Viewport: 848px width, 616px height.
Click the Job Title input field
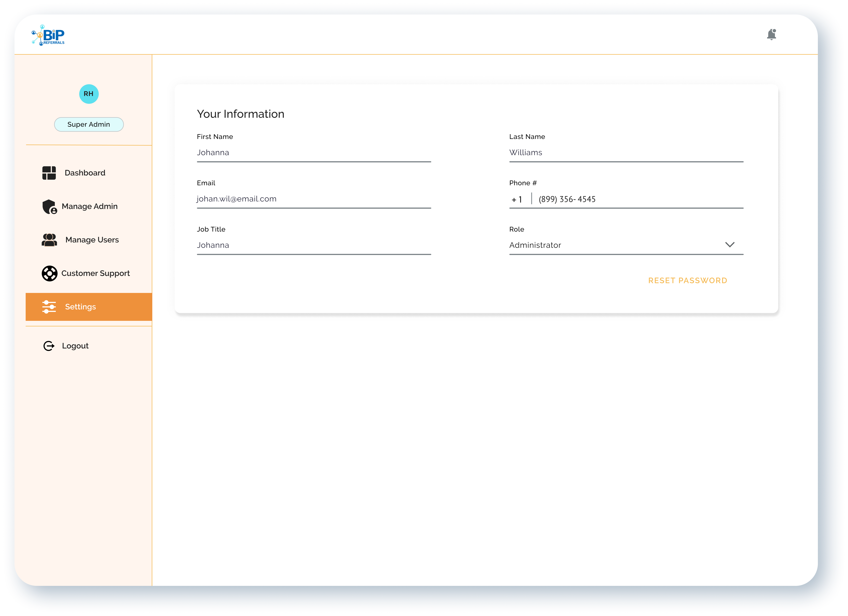click(x=314, y=245)
